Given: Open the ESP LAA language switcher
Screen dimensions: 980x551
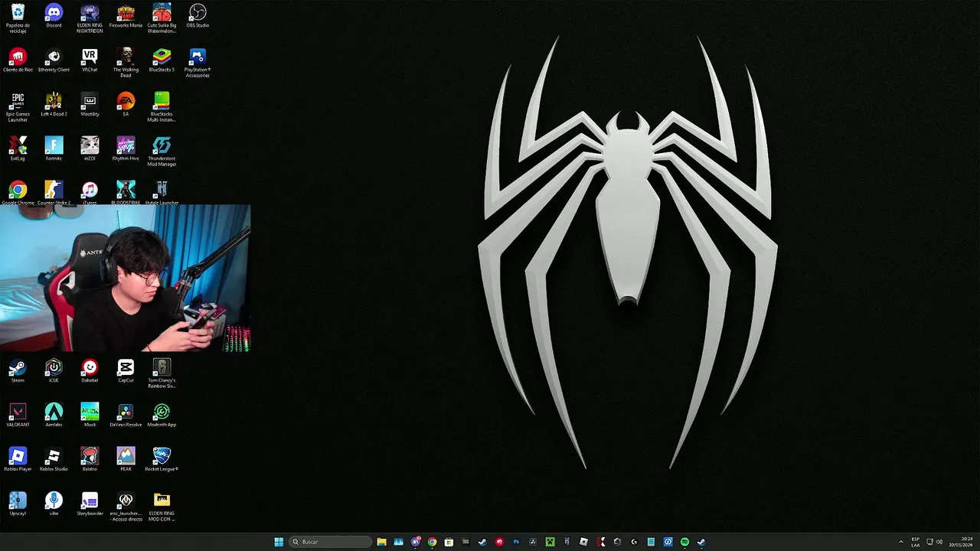Looking at the screenshot, I should coord(916,542).
